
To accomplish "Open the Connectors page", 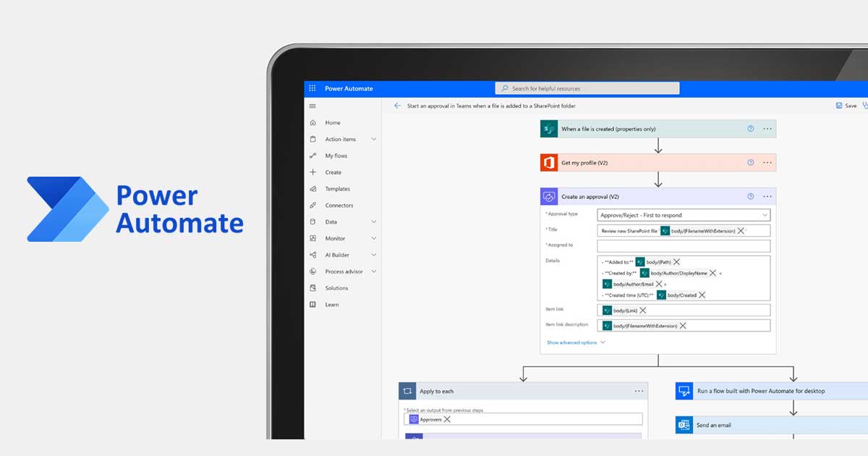I will tap(339, 206).
